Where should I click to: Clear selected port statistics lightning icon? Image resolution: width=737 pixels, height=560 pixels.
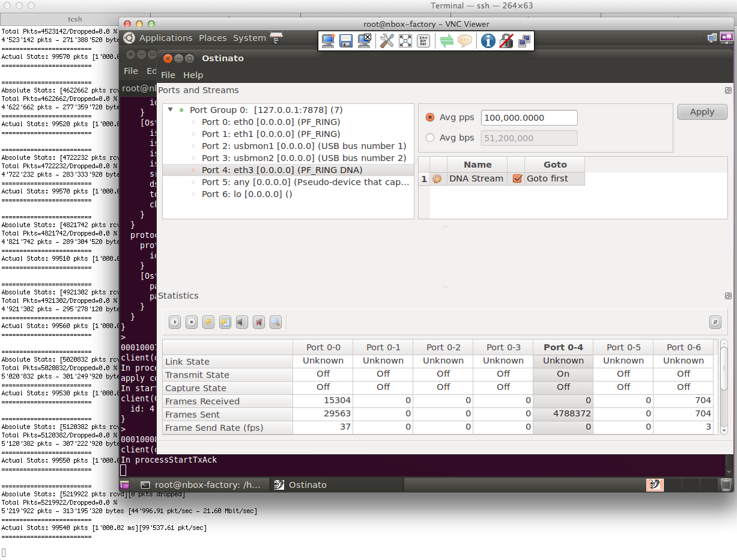coord(208,323)
